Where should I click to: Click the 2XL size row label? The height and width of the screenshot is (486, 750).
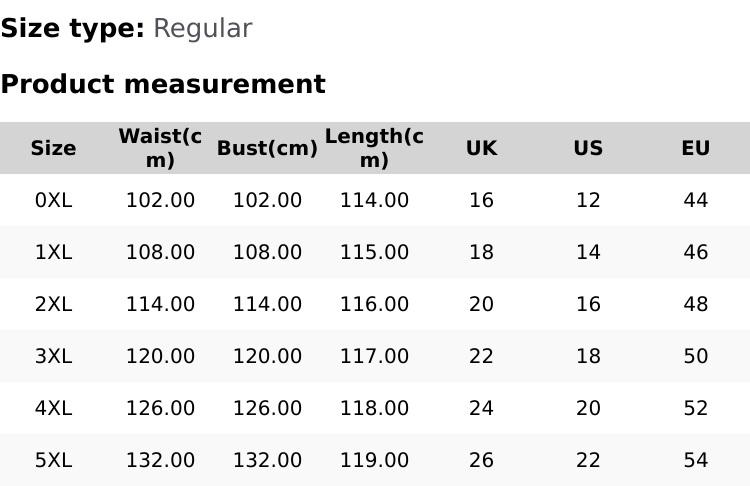point(53,304)
